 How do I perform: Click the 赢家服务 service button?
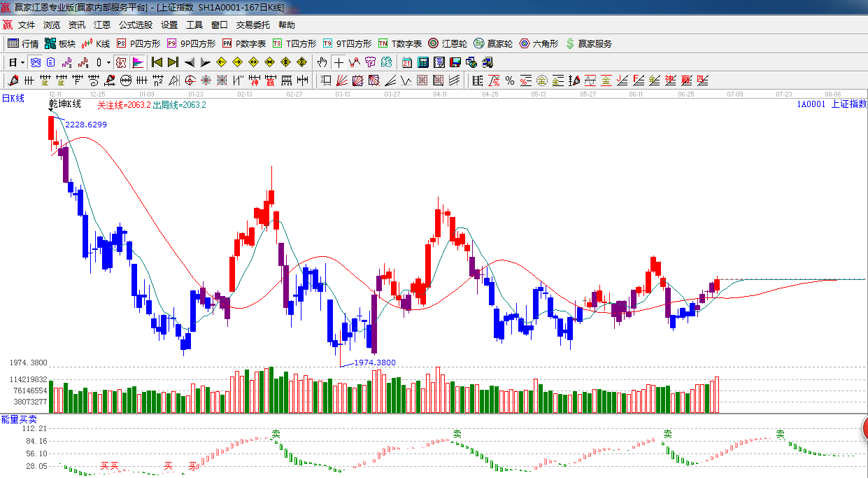pyautogui.click(x=588, y=43)
